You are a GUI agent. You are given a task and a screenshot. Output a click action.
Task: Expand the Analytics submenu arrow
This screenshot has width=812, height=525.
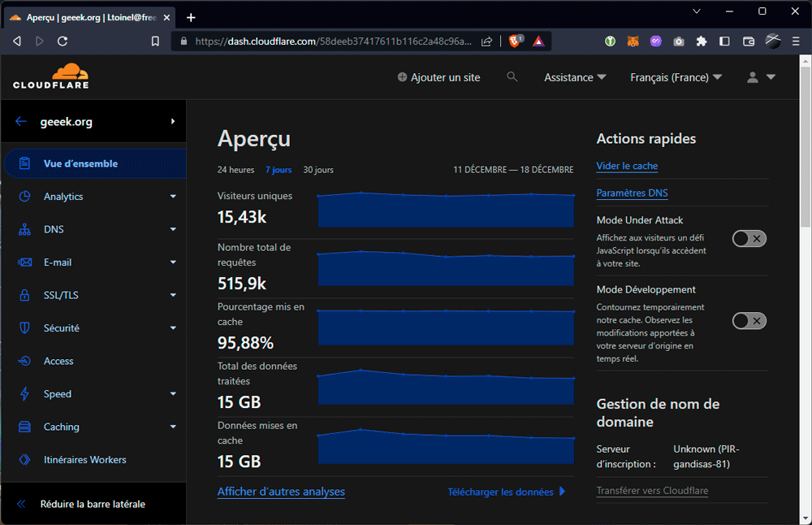pyautogui.click(x=173, y=197)
